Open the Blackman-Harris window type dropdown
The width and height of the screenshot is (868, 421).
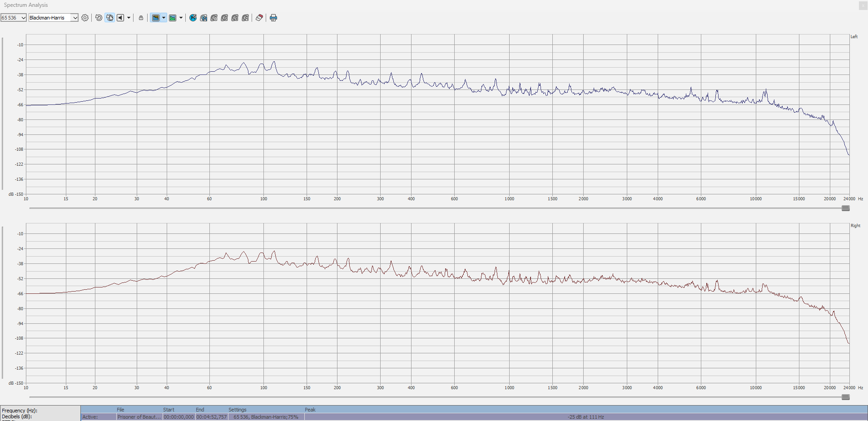[54, 18]
